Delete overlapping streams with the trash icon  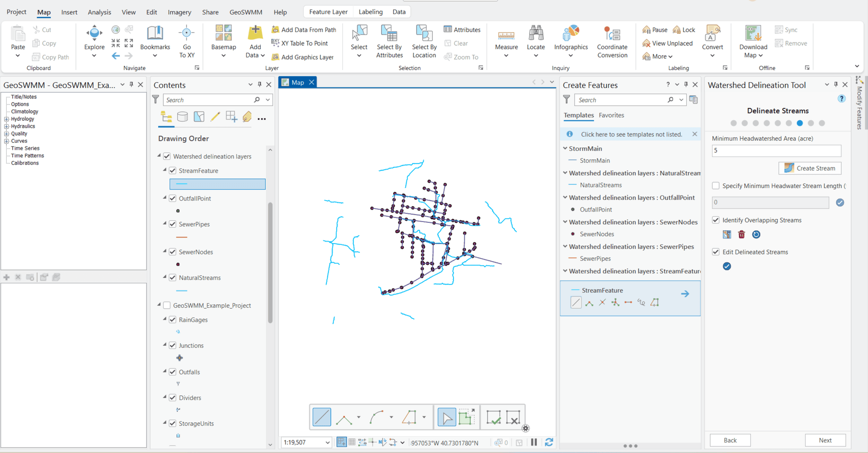pos(741,234)
